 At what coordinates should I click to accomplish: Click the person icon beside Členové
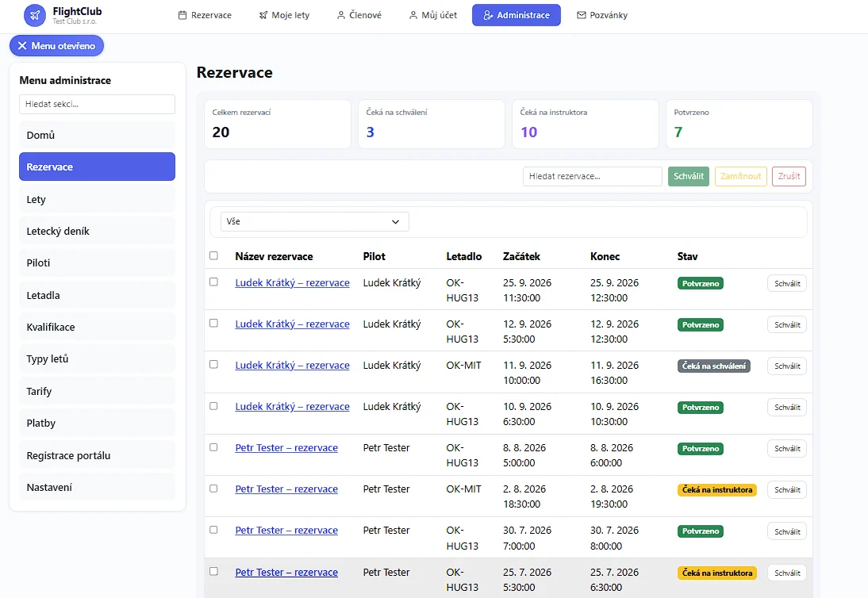coord(341,16)
